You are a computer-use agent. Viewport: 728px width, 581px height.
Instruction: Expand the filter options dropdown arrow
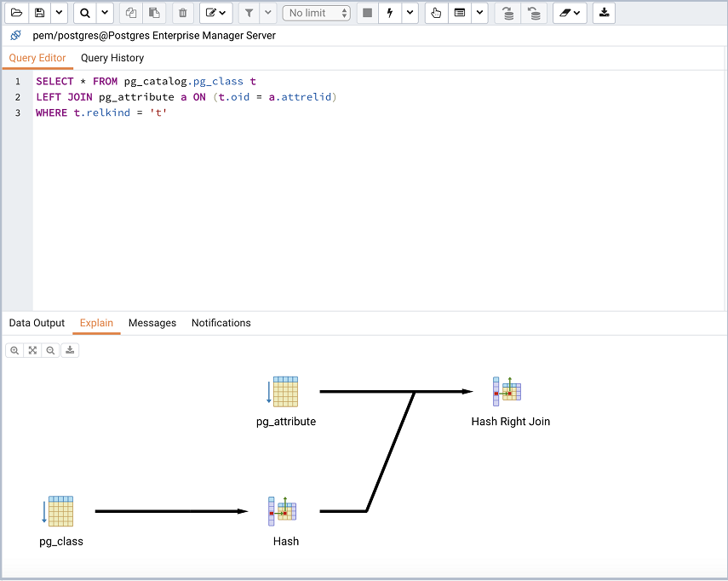[x=268, y=13]
